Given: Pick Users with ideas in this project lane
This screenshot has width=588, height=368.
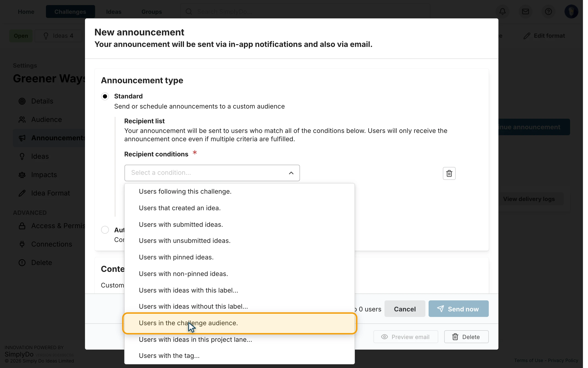Looking at the screenshot, I should pyautogui.click(x=239, y=339).
